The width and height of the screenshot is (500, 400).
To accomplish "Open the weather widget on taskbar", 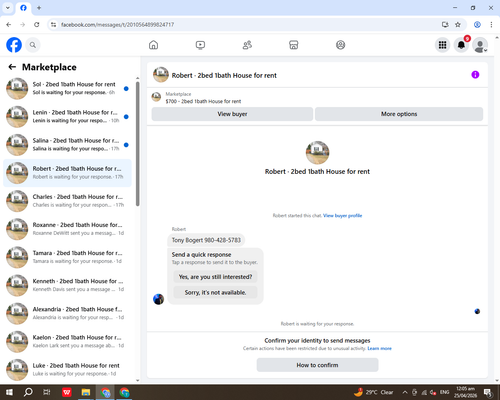I will click(x=373, y=392).
